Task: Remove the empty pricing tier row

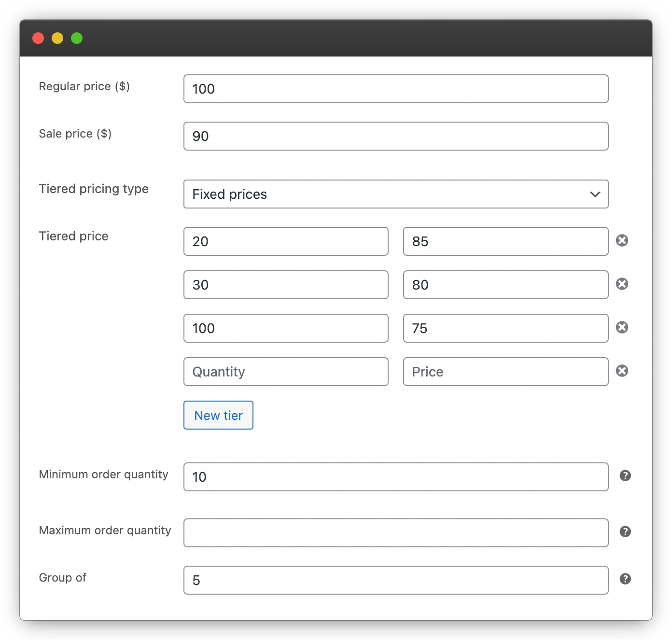Action: 622,371
